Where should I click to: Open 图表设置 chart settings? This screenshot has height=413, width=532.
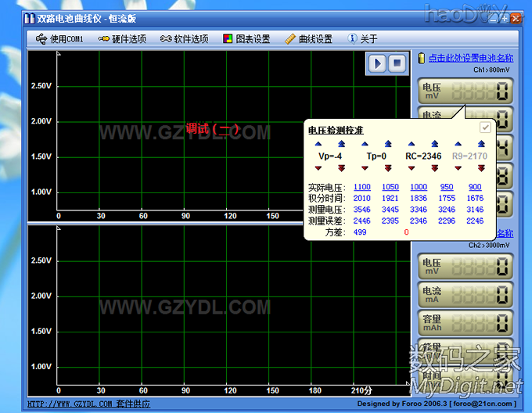(x=246, y=38)
